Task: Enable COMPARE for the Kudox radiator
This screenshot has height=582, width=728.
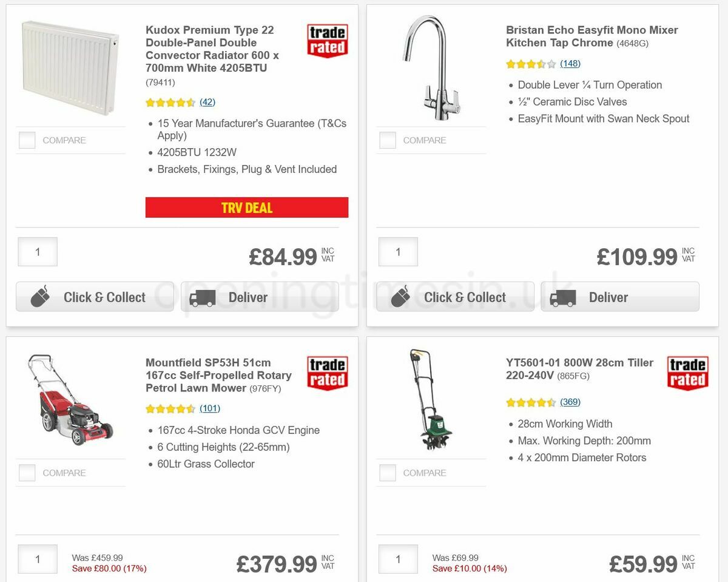Action: [x=27, y=140]
